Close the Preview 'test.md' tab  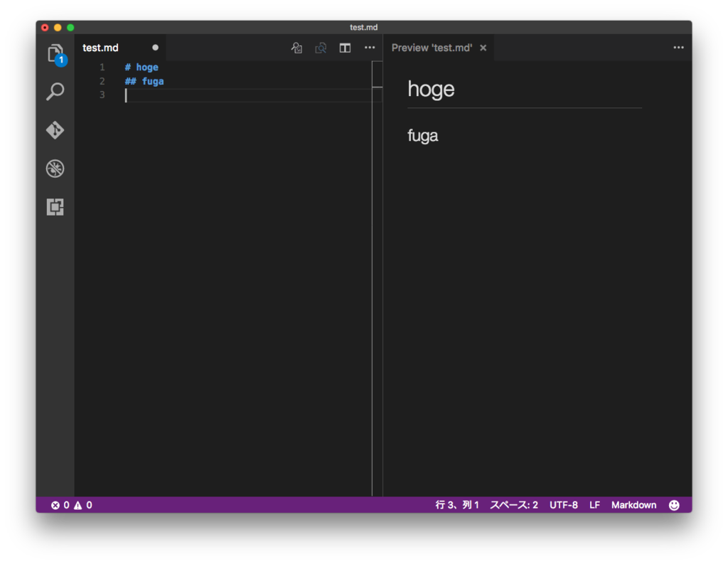point(483,48)
